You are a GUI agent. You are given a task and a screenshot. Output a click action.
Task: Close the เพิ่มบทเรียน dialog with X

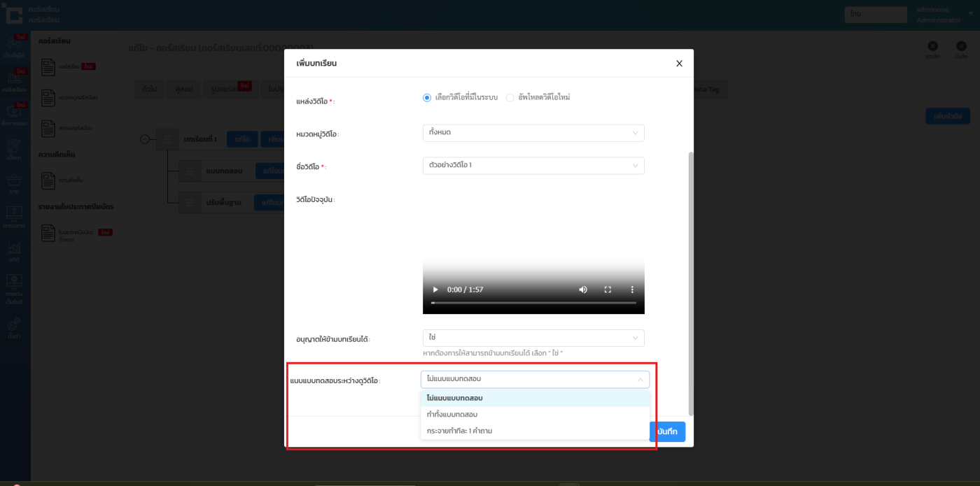679,64
